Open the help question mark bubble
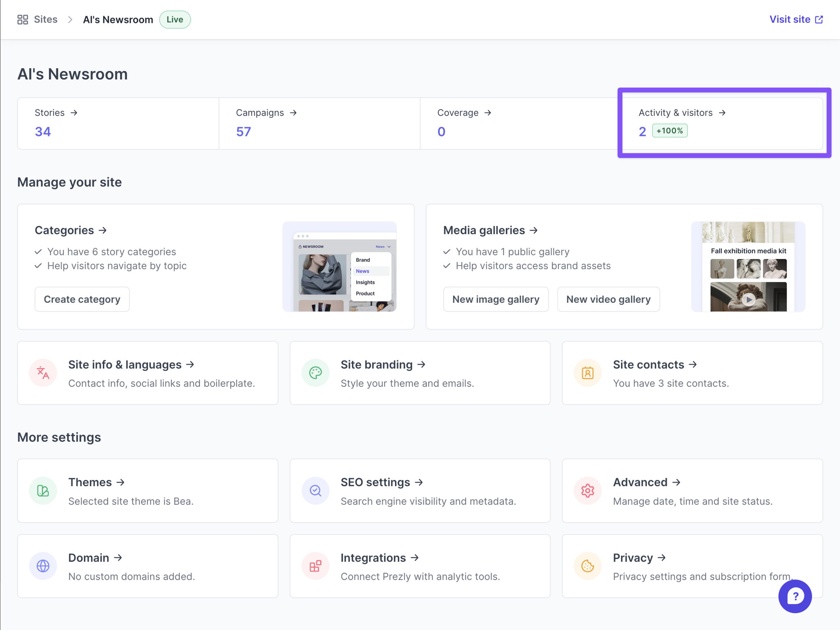Screen dimensions: 840x630 pyautogui.click(x=794, y=596)
